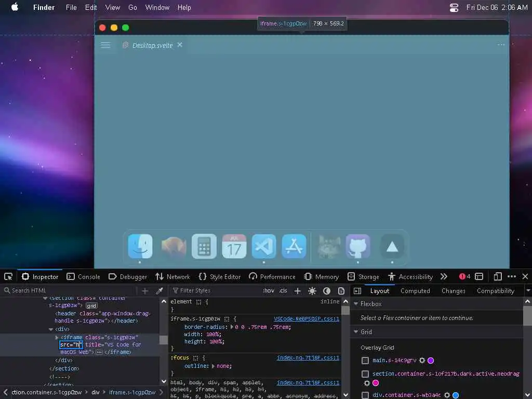This screenshot has width=532, height=399.
Task: Open the Memory tab
Action: 321,276
